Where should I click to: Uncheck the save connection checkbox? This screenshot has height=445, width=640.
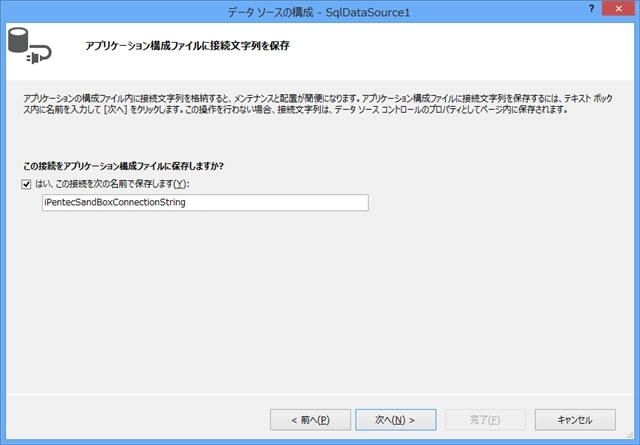(26, 185)
